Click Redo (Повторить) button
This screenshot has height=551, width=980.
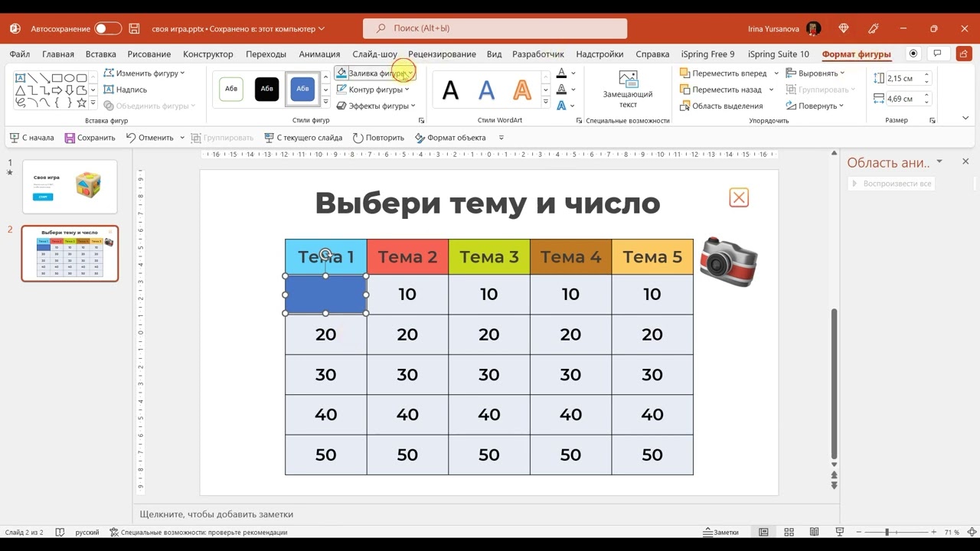click(x=378, y=138)
